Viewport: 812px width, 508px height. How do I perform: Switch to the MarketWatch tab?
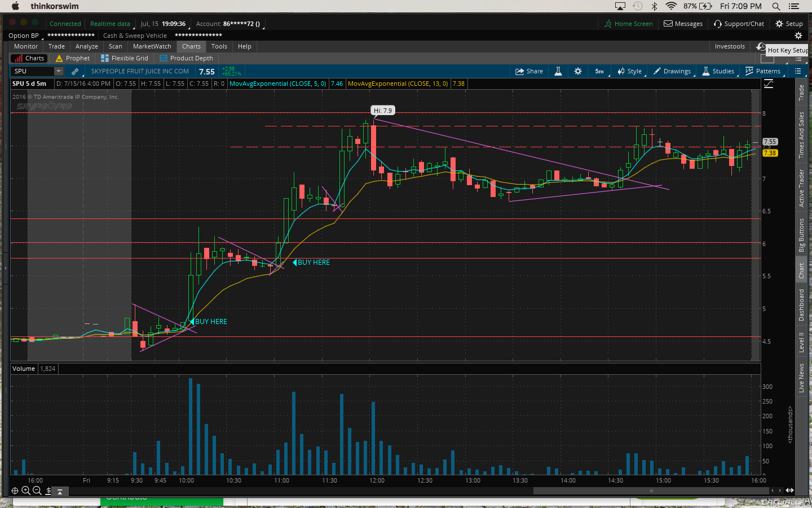point(152,46)
